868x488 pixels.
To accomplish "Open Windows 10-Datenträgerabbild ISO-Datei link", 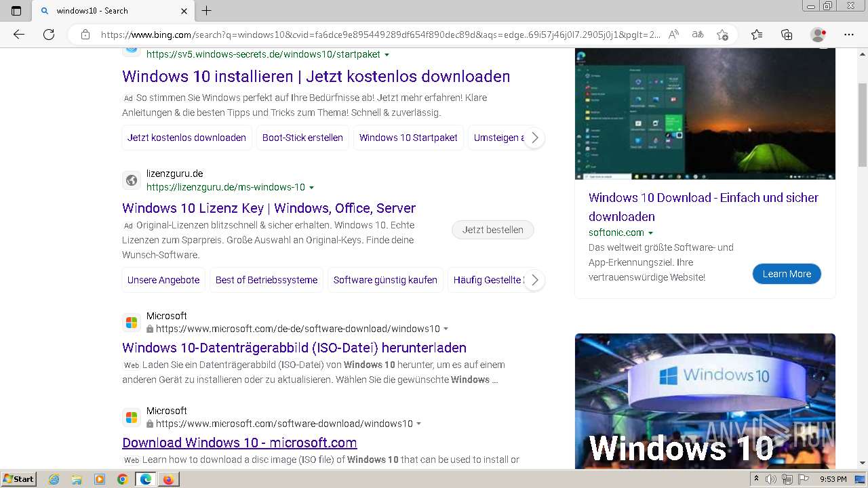I will (294, 348).
